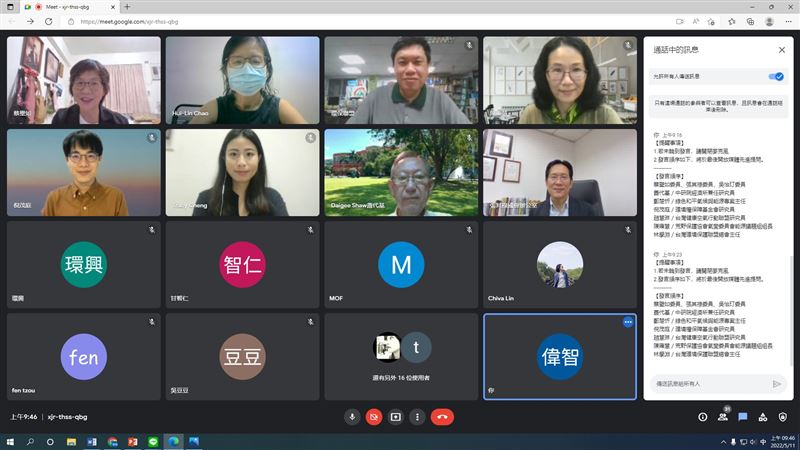End the call with the red hang-up button

442,417
